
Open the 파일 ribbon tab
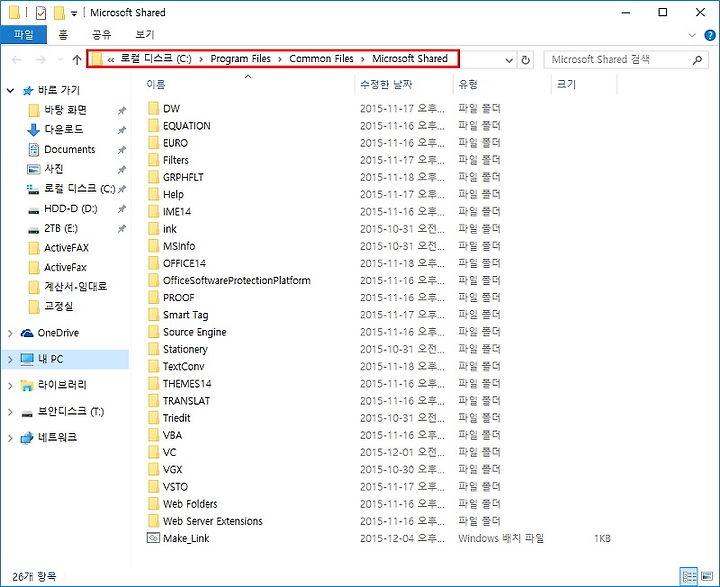[23, 35]
